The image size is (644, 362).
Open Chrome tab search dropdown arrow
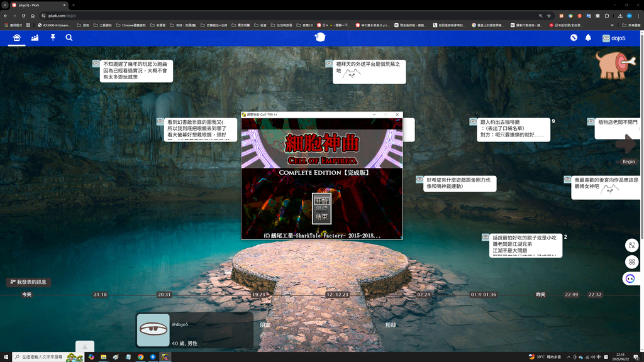4,5
